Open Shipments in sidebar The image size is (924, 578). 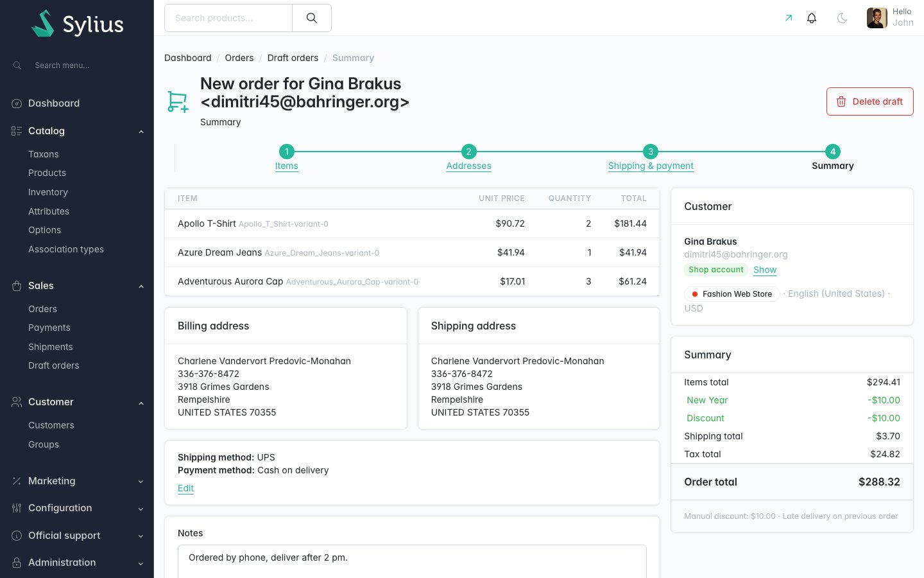(51, 347)
